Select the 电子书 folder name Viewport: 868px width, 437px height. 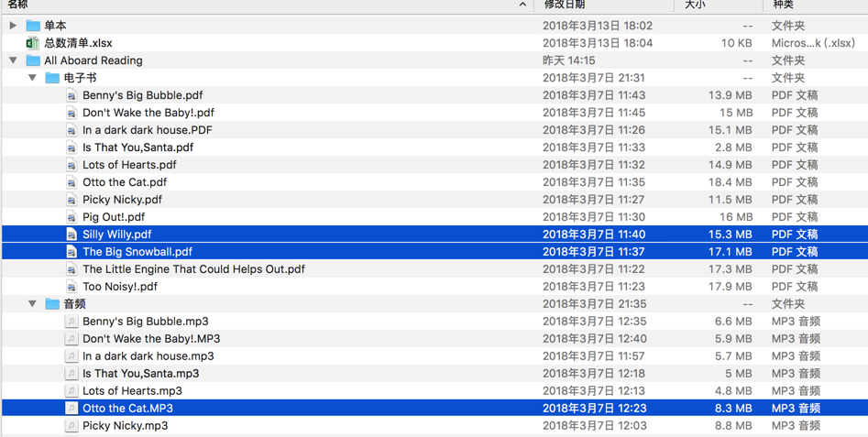pos(81,78)
